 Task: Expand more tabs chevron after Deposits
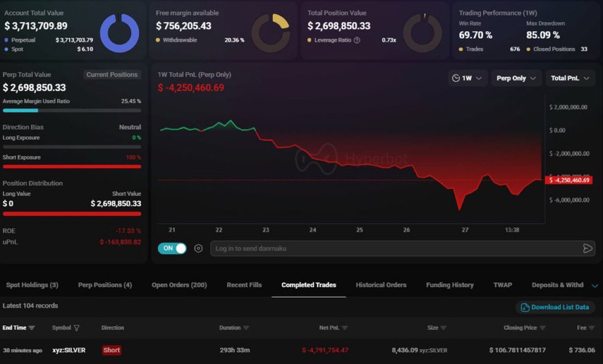click(x=595, y=286)
